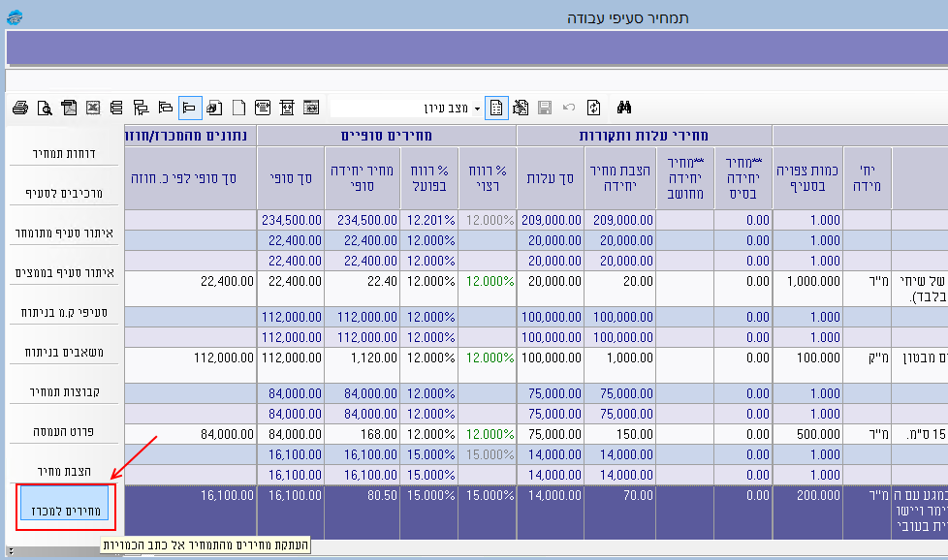Click the Save icon on the toolbar
The image size is (948, 560).
pyautogui.click(x=545, y=108)
